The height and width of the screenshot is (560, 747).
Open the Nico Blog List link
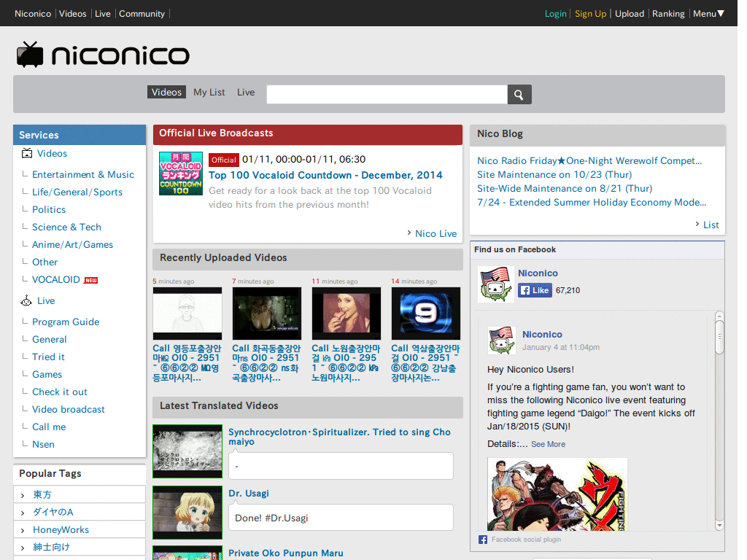[x=711, y=225]
